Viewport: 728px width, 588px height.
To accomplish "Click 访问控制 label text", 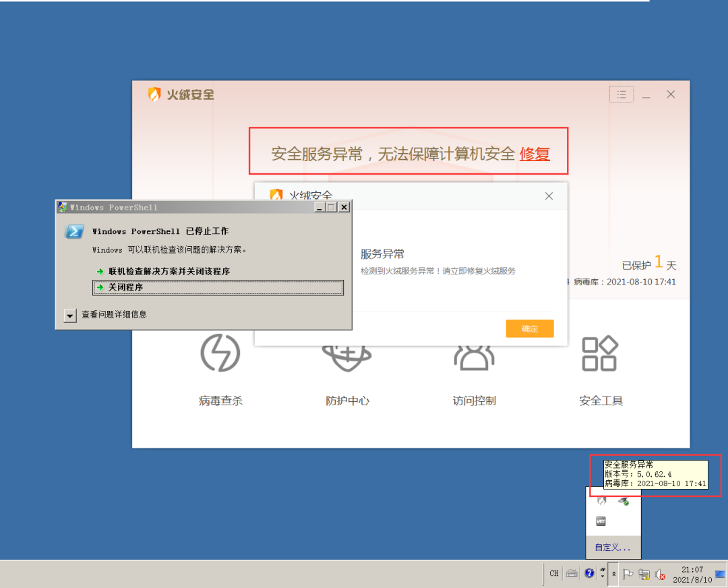I will 474,401.
